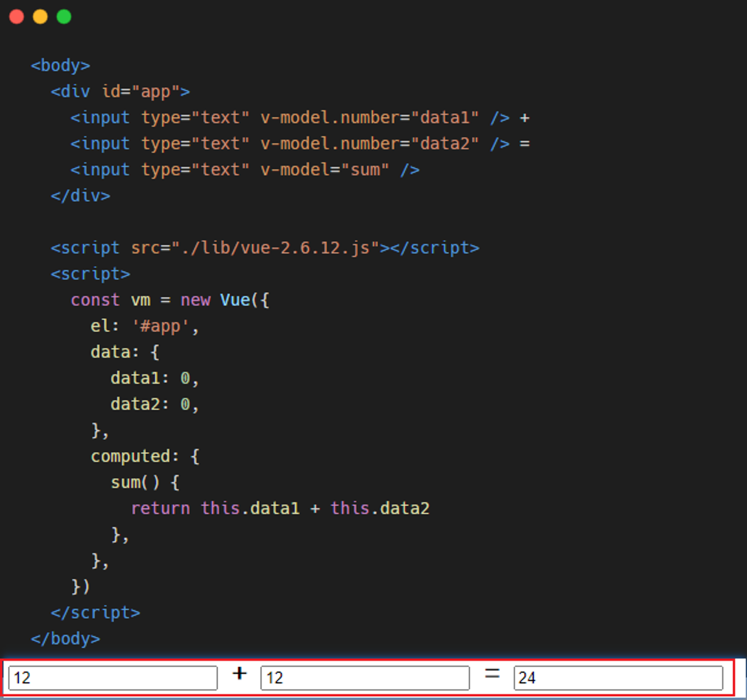
Task: Click the closing </script> tag
Action: pos(96,613)
